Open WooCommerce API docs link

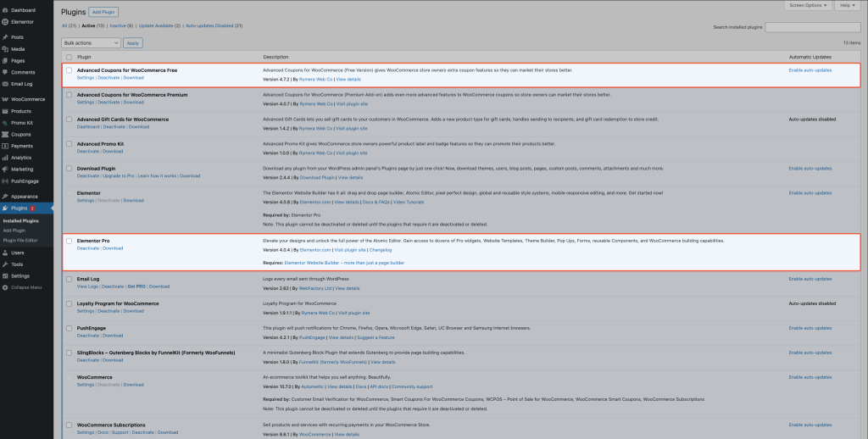(379, 386)
